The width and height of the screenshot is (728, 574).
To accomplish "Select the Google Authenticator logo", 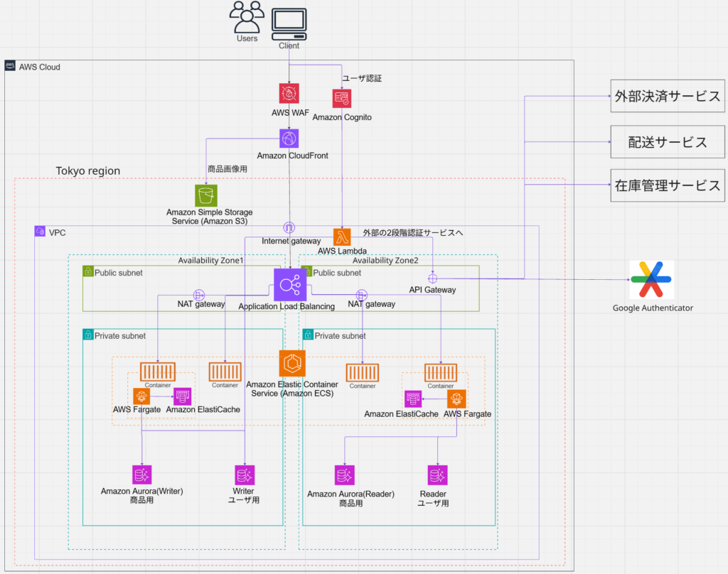I will pos(651,279).
